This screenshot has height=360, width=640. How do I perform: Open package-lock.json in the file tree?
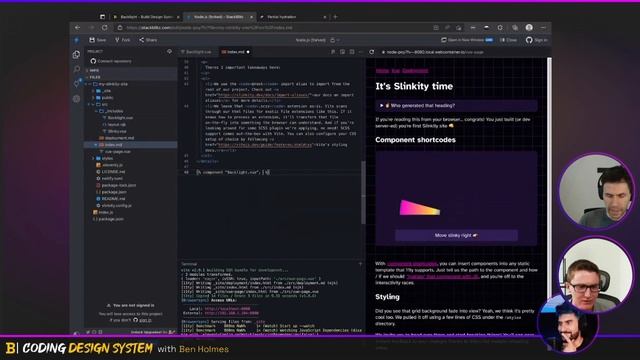[x=116, y=185]
